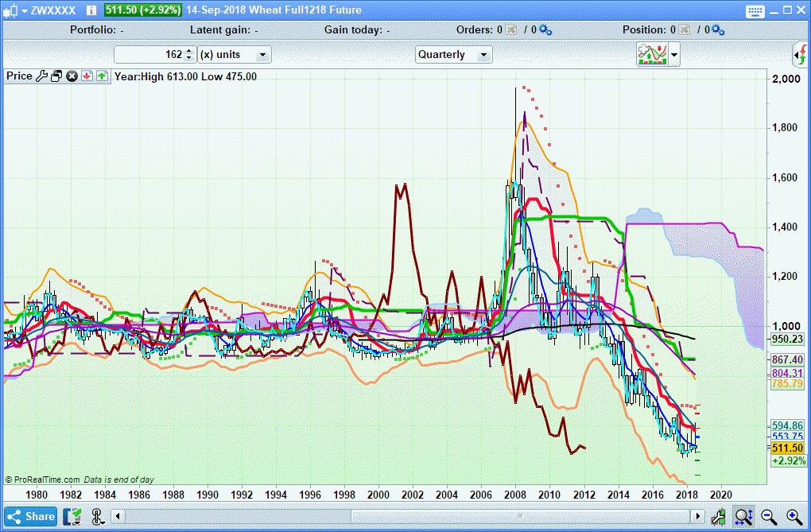Open the on-screen keyboard icon
Viewport: 811px width, 532px height.
[755, 10]
